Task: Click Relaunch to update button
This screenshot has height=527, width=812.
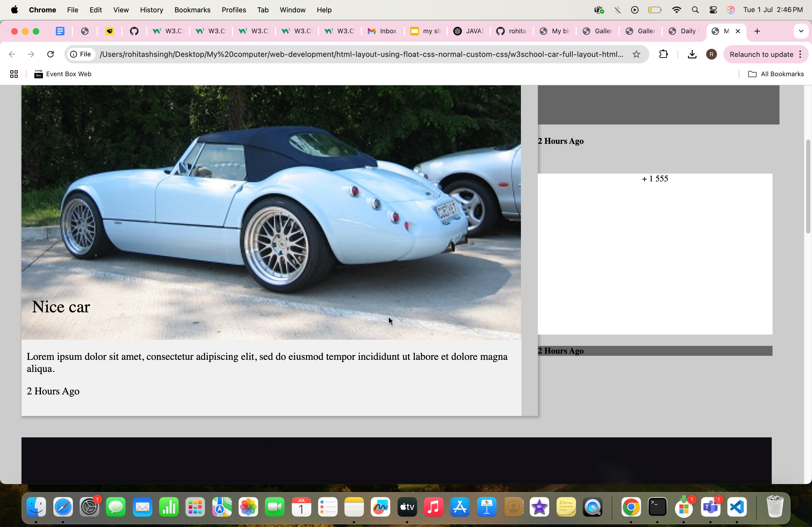Action: 761,54
